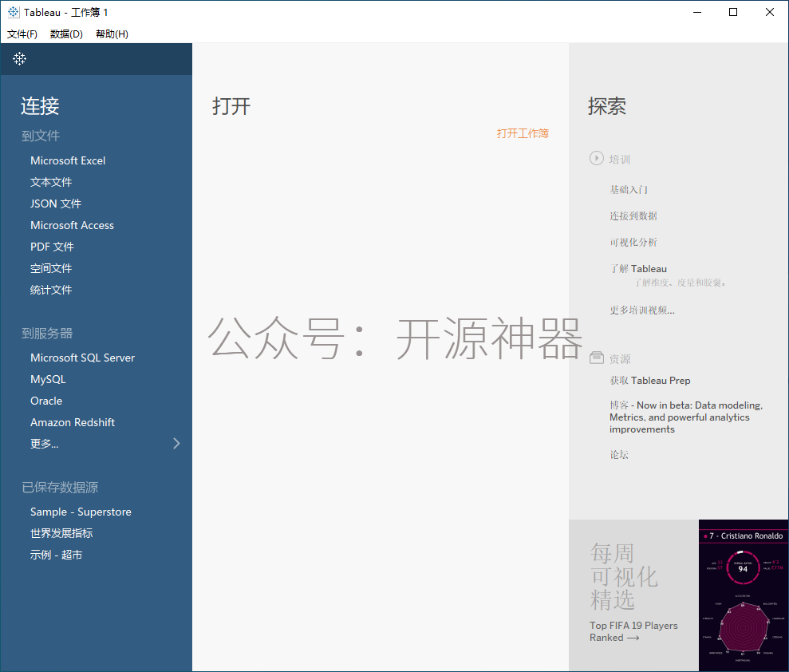Click the 已保存数据源 section label
Image resolution: width=789 pixels, height=672 pixels.
[x=60, y=488]
